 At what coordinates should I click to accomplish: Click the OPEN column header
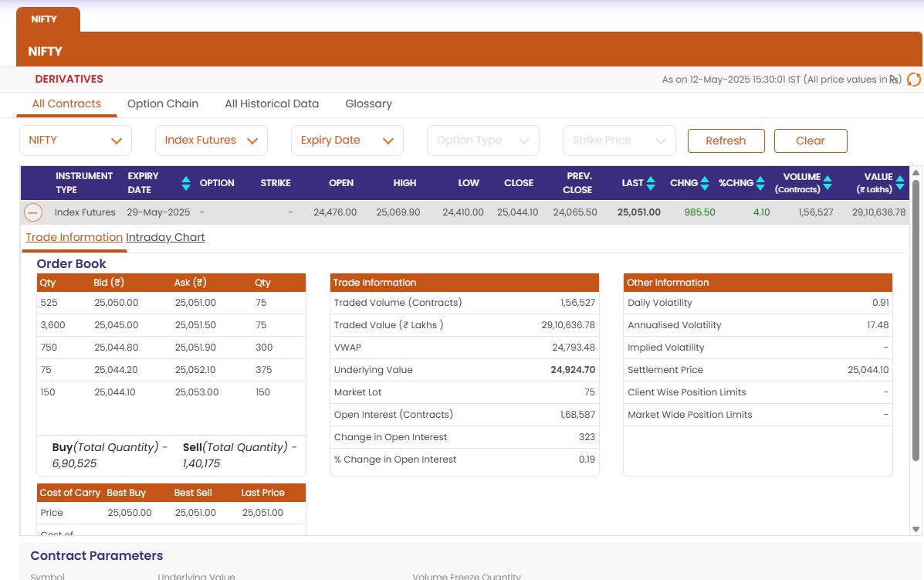tap(341, 183)
